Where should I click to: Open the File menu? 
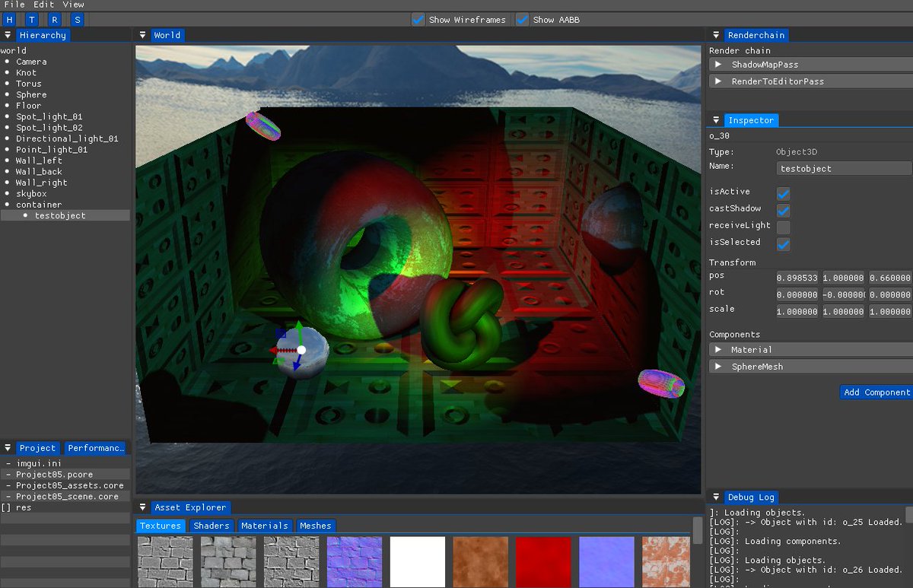(x=14, y=5)
